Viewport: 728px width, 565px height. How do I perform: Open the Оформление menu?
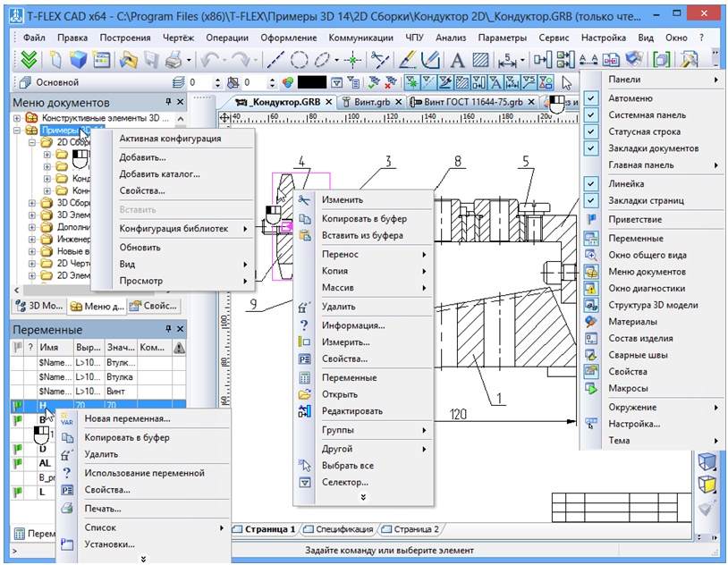pyautogui.click(x=288, y=38)
